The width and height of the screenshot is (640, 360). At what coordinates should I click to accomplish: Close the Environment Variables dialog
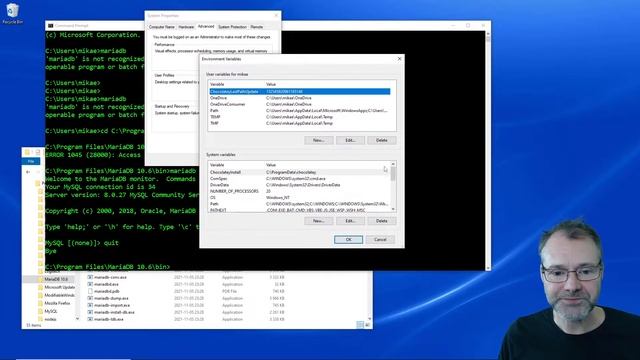tap(399, 59)
